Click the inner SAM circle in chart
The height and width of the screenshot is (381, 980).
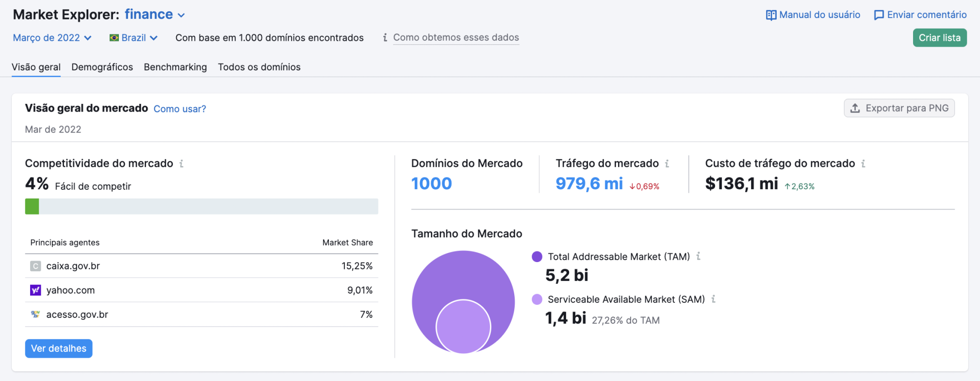coord(463,327)
